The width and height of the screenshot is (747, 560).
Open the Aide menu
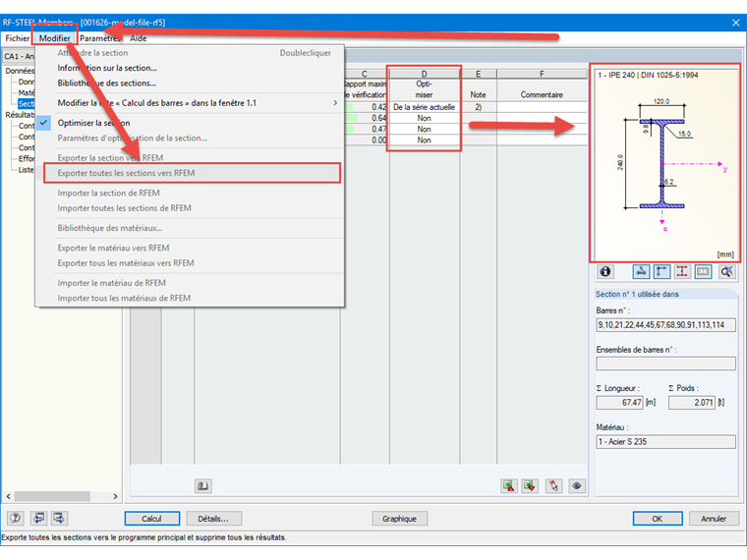click(139, 38)
